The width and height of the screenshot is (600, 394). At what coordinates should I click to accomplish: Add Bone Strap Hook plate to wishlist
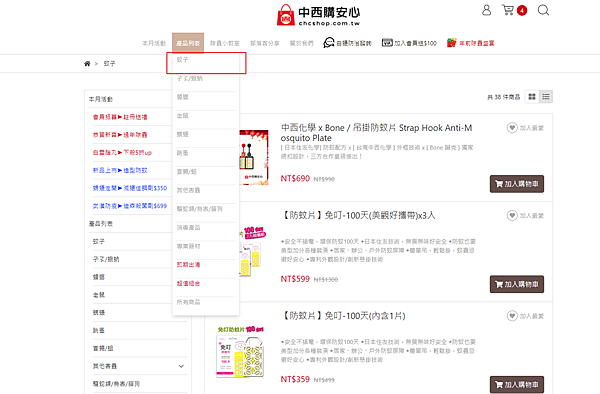click(525, 128)
